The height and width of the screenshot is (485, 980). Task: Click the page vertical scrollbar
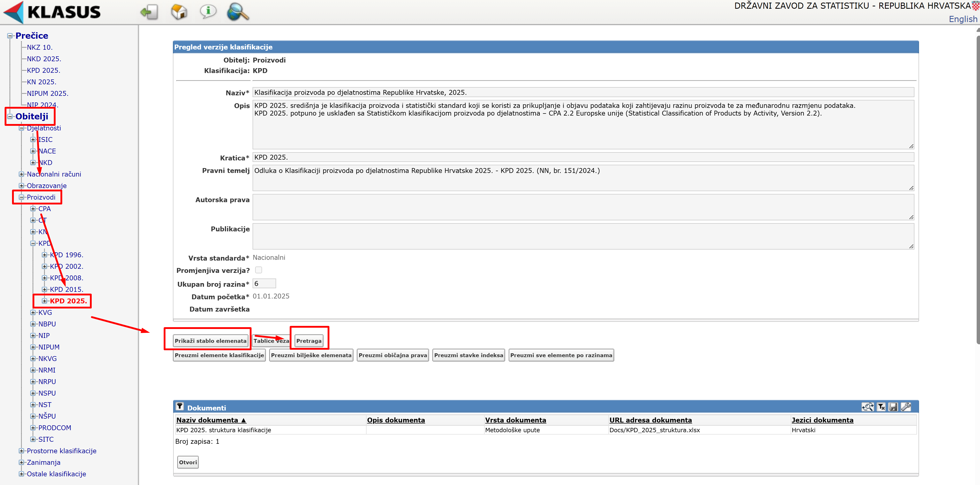[978, 190]
